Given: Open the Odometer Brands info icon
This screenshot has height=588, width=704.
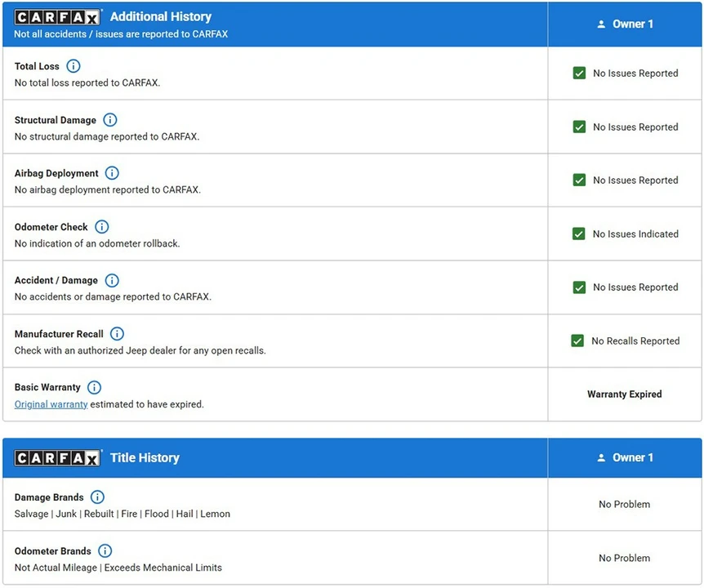Looking at the screenshot, I should point(105,550).
